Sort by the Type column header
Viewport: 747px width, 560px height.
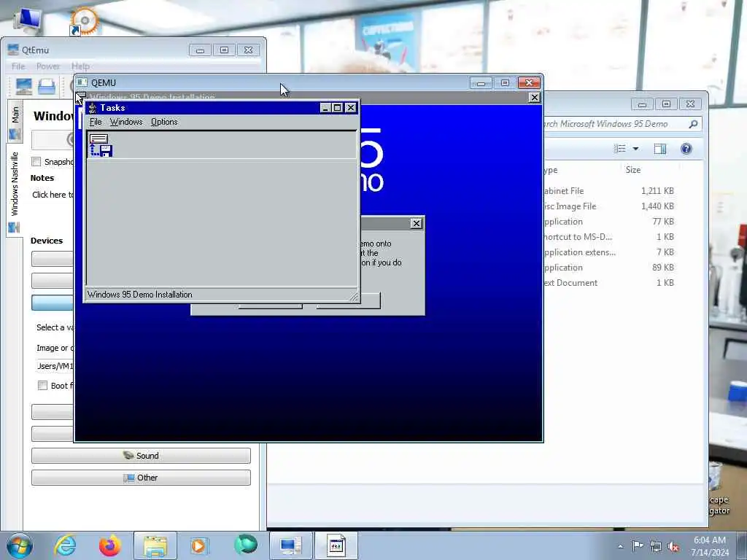[551, 170]
